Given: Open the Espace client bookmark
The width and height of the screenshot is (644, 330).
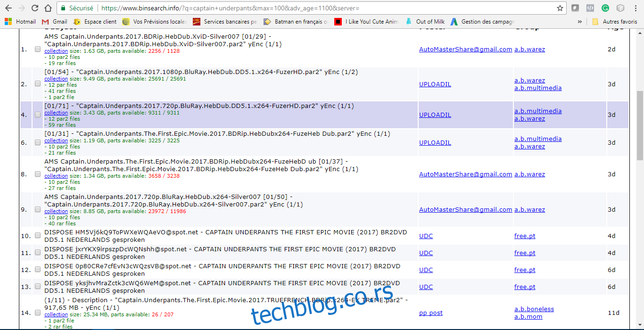Looking at the screenshot, I should pyautogui.click(x=95, y=22).
